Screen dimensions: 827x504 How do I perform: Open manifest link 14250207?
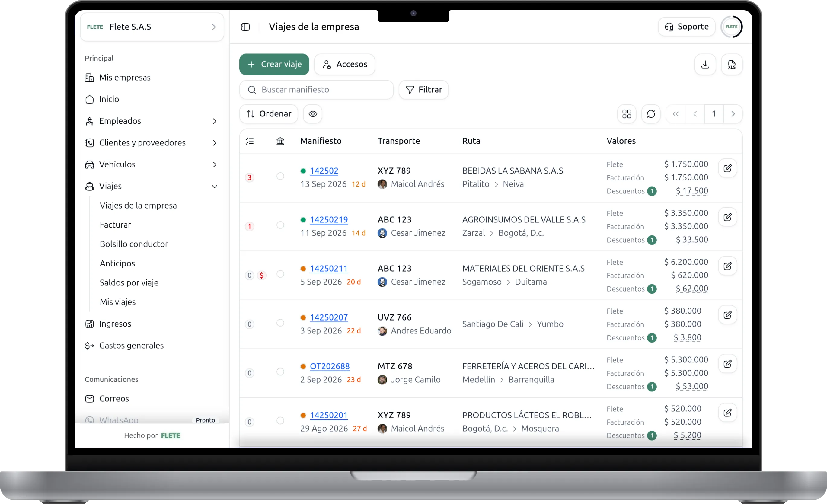tap(329, 317)
